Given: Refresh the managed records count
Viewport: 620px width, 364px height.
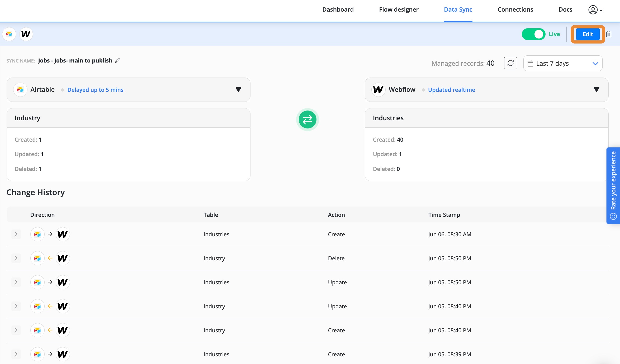Looking at the screenshot, I should click(510, 63).
